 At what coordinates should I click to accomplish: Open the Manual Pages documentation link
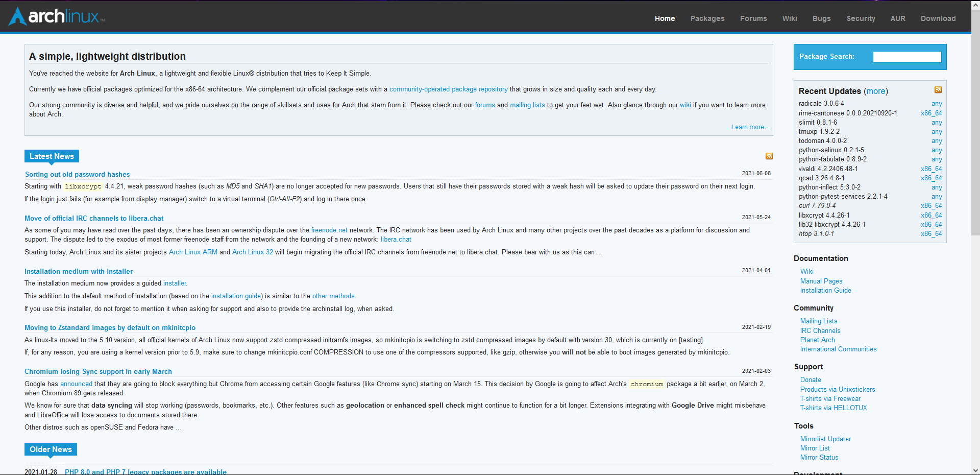821,281
